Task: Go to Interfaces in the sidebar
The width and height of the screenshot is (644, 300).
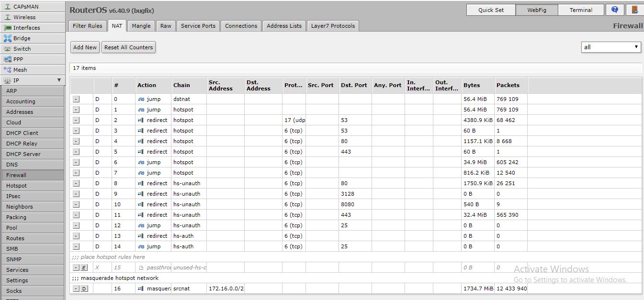Action: pyautogui.click(x=32, y=28)
